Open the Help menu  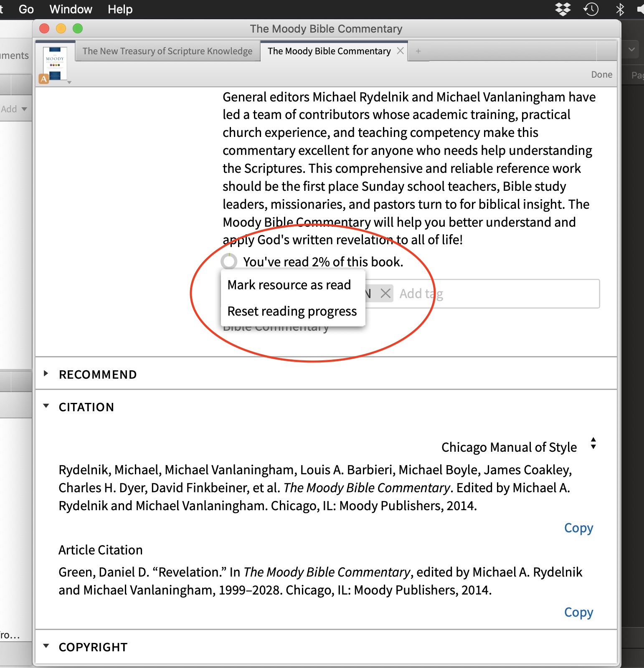120,9
